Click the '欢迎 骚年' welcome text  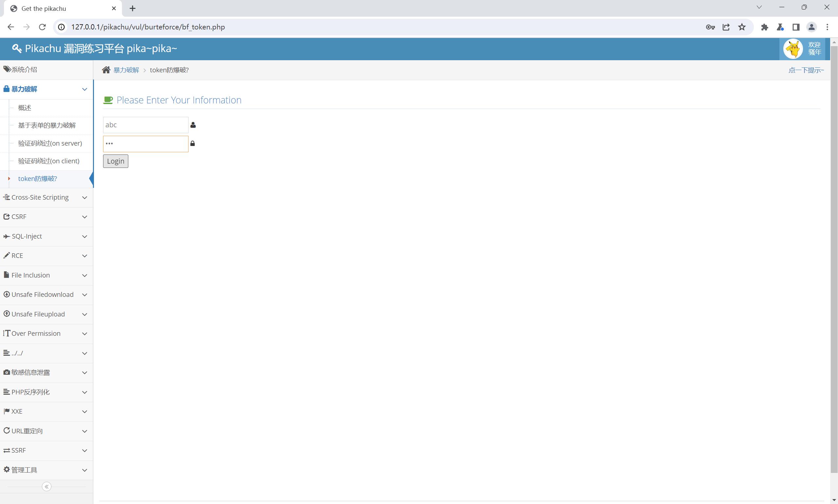[814, 48]
